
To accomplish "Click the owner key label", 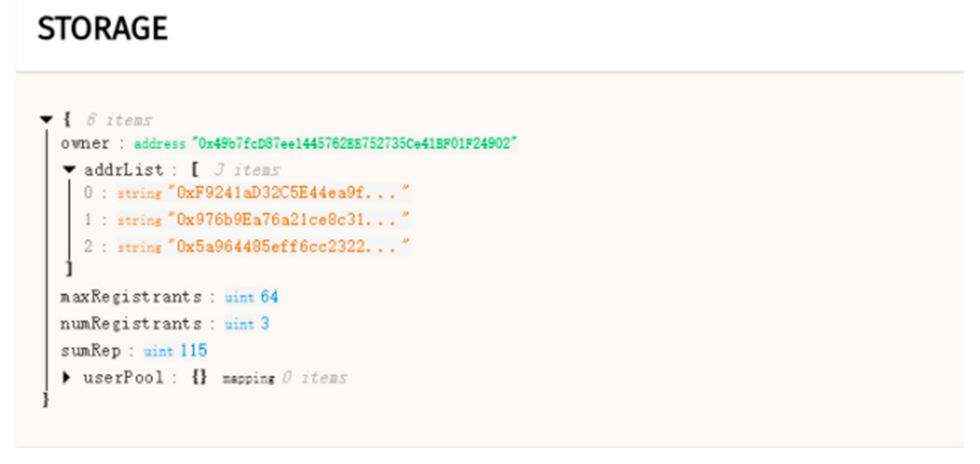I will (x=85, y=144).
